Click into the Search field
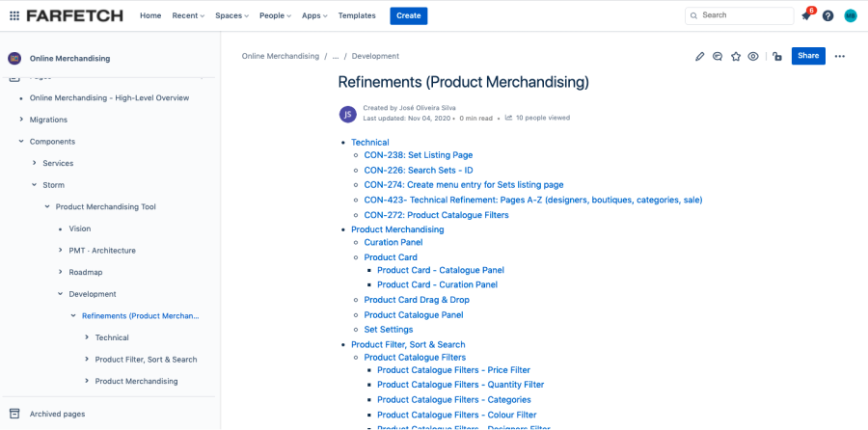This screenshot has height=430, width=868. [x=743, y=15]
